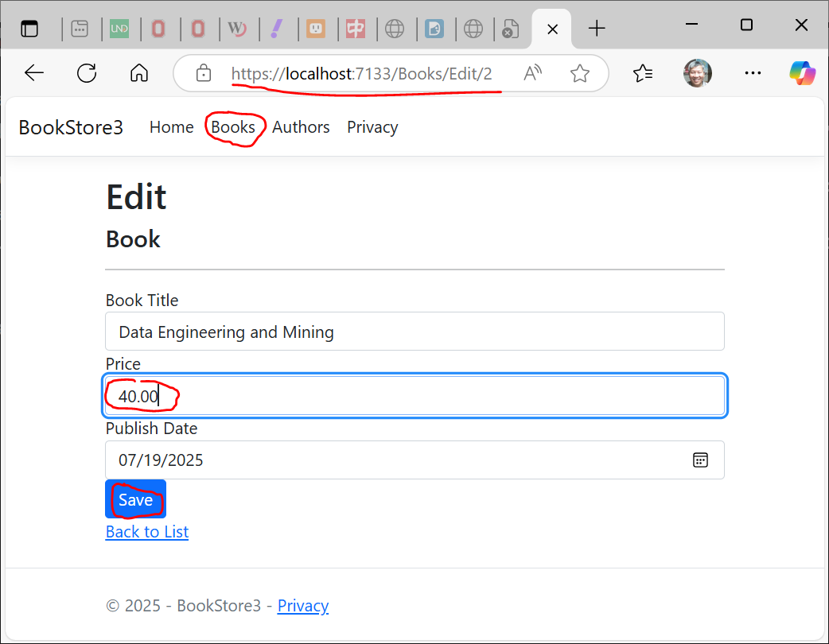Switch to the red Chinese character tab
829x644 pixels.
tap(356, 29)
